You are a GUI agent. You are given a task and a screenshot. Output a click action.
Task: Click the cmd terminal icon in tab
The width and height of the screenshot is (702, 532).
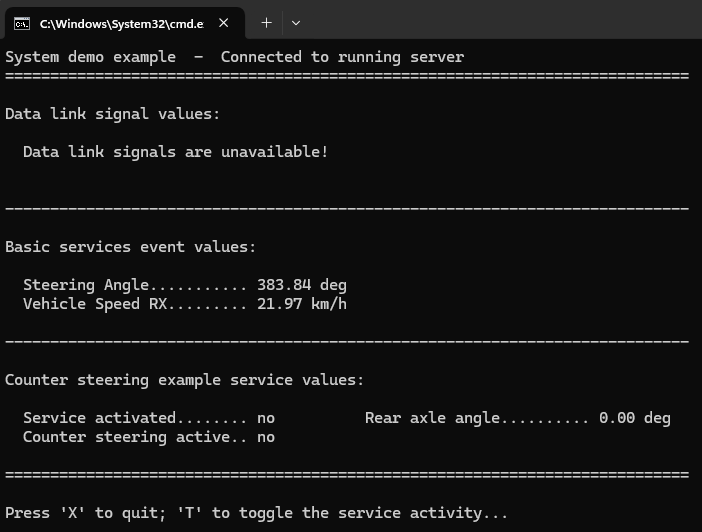(x=22, y=23)
